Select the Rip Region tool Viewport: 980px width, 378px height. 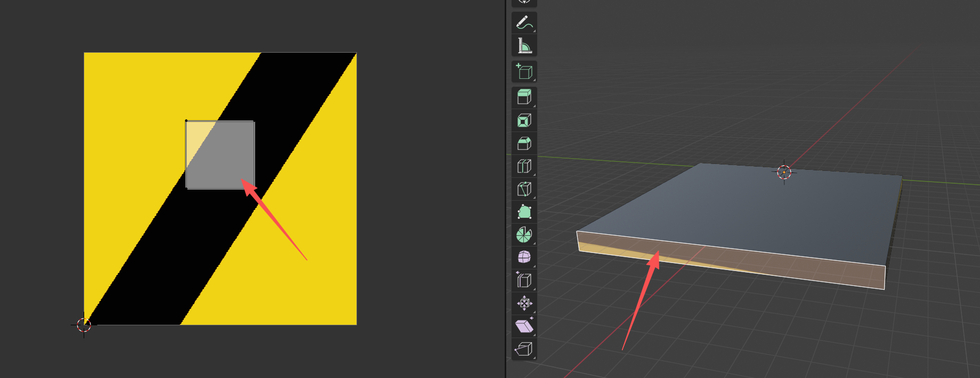point(524,349)
